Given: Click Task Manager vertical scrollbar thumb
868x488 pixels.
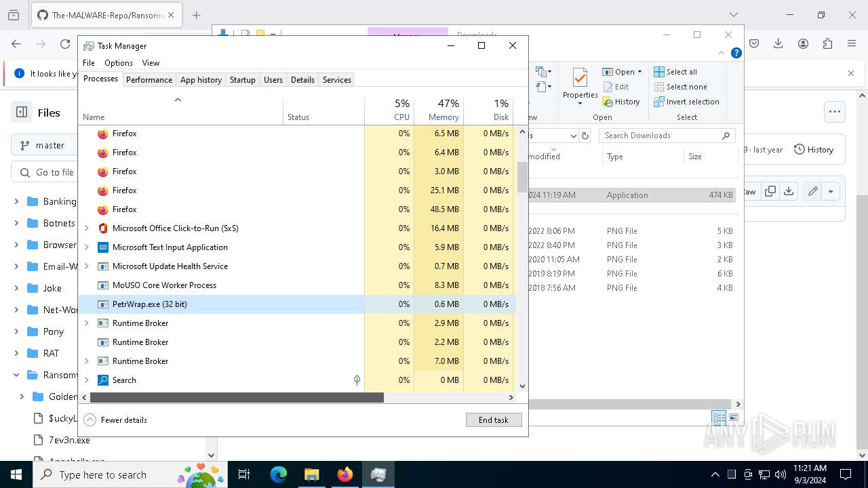Looking at the screenshot, I should (522, 177).
